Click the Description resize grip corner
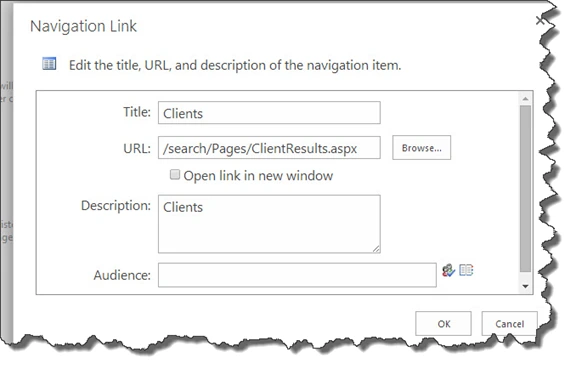 click(x=376, y=249)
